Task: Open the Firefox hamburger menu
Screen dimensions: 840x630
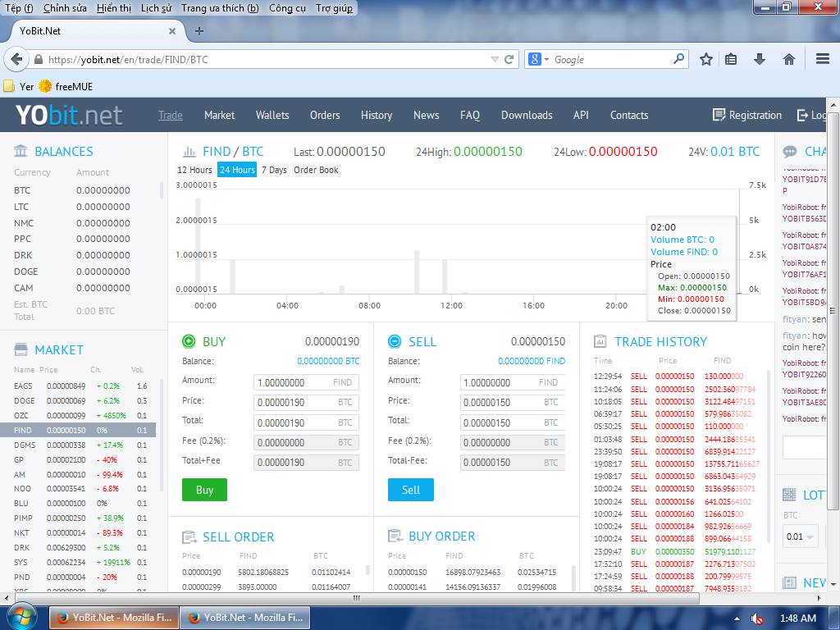Action: tap(823, 59)
